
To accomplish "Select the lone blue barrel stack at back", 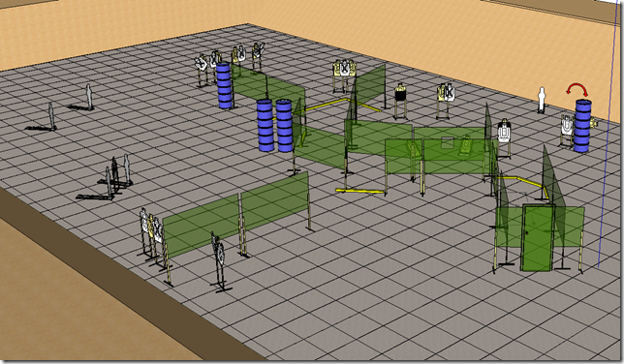I will point(224,85).
